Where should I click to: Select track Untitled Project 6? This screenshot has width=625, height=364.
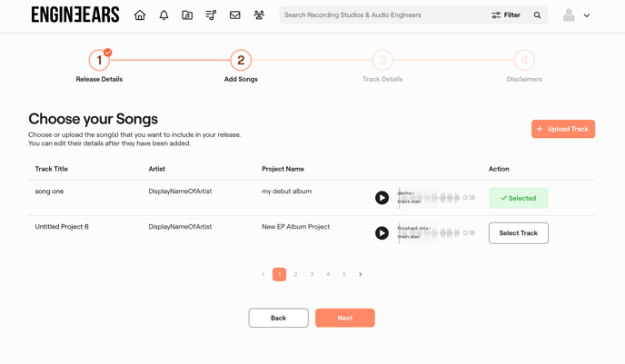[518, 233]
